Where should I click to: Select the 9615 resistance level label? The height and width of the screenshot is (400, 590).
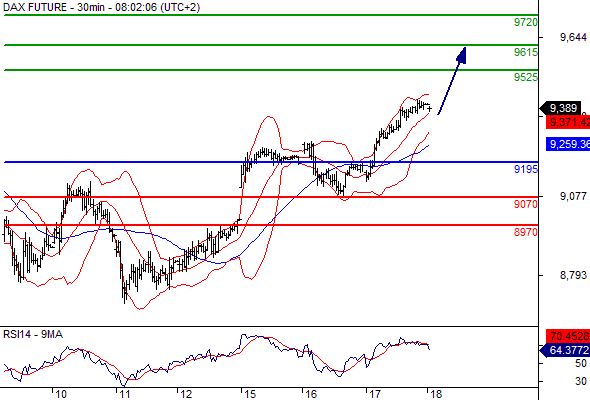pyautogui.click(x=526, y=52)
